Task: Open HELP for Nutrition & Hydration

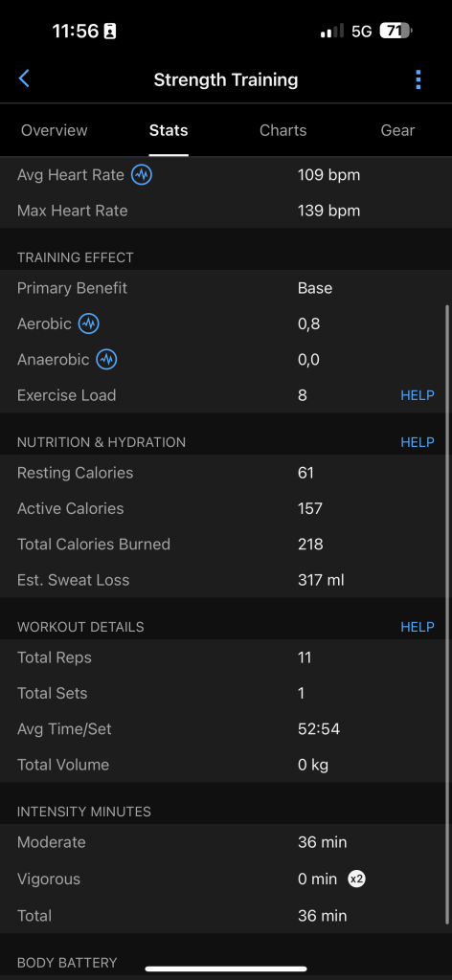Action: pos(418,442)
